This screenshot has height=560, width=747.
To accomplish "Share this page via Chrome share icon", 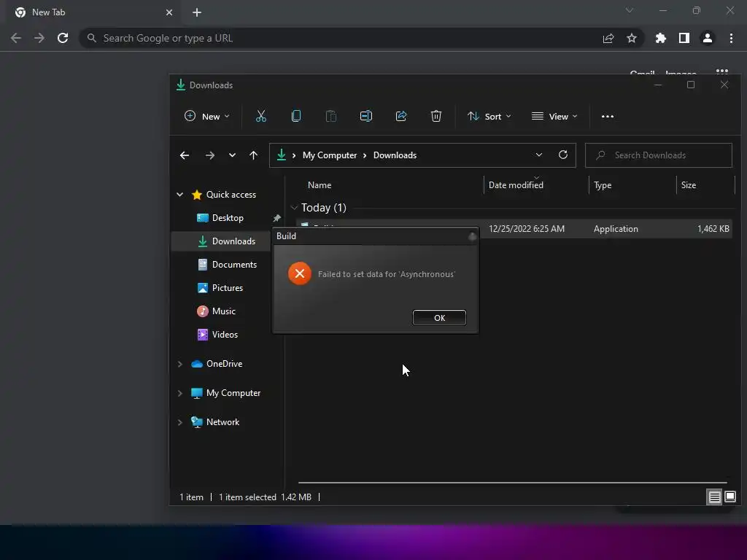I will [x=608, y=38].
